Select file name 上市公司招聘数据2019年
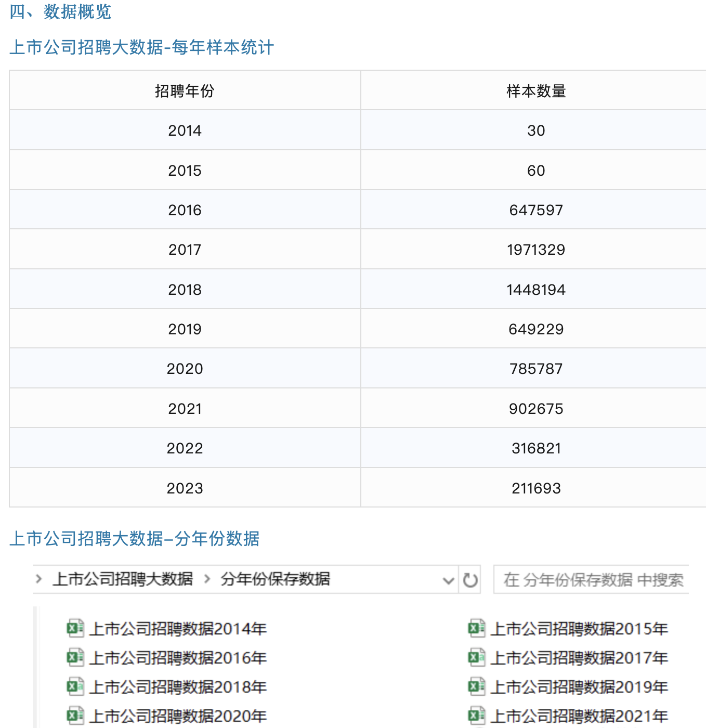 (x=579, y=687)
